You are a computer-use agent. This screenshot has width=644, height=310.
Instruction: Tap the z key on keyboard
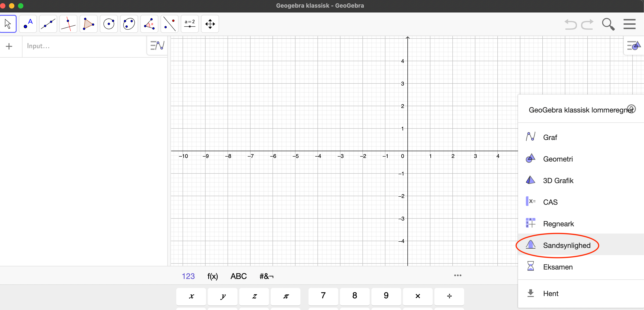point(254,297)
